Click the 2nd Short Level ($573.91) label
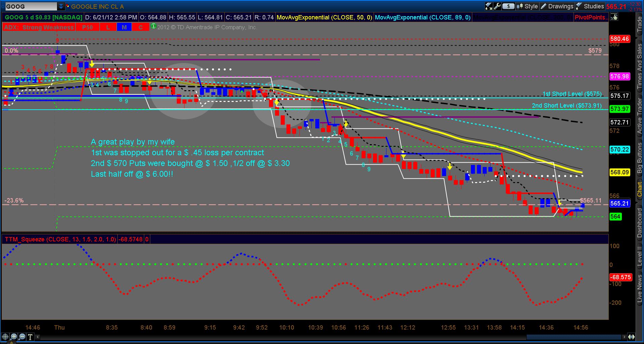The image size is (644, 344). point(567,106)
